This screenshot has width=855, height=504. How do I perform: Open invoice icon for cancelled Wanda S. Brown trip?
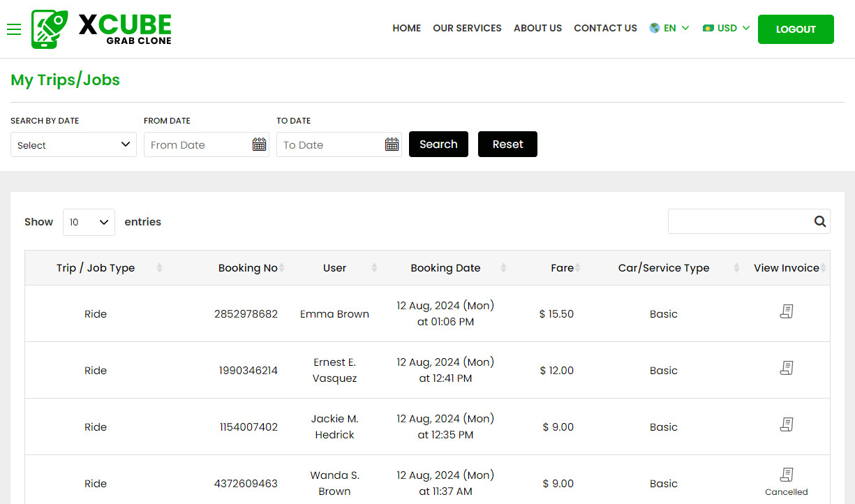pyautogui.click(x=786, y=475)
